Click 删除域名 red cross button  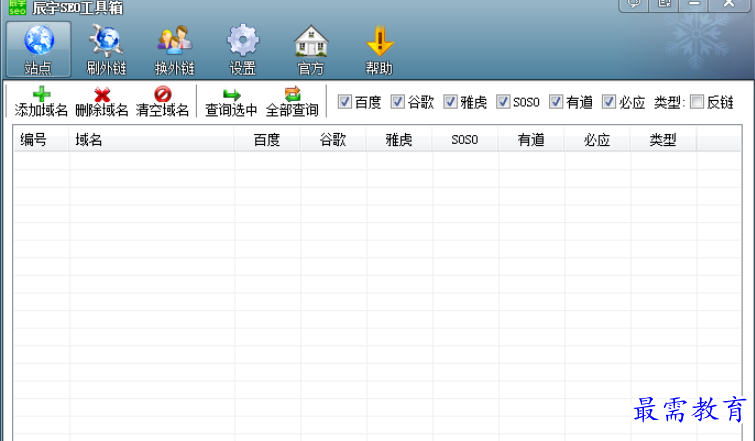click(102, 102)
